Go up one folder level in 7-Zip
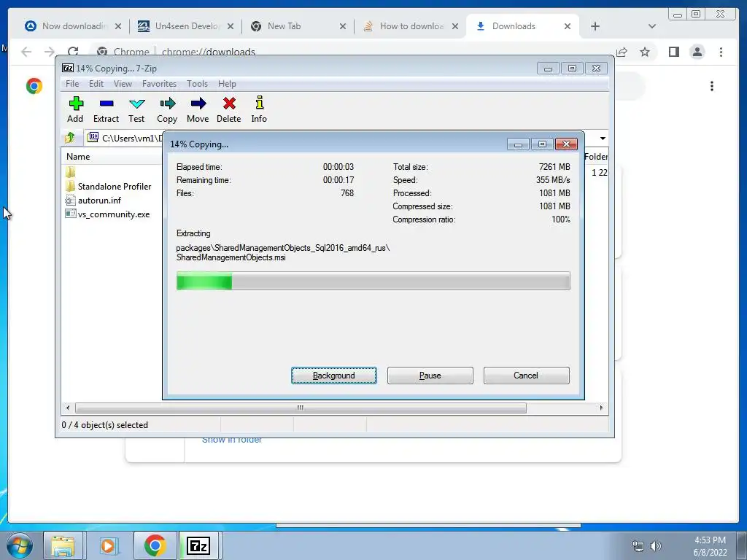Screen dimensions: 747x560 (x=70, y=138)
